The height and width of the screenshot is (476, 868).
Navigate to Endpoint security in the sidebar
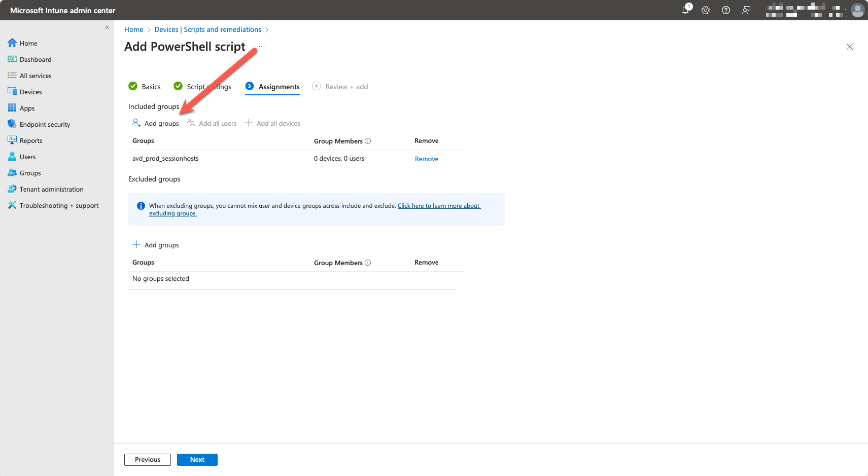[x=45, y=124]
